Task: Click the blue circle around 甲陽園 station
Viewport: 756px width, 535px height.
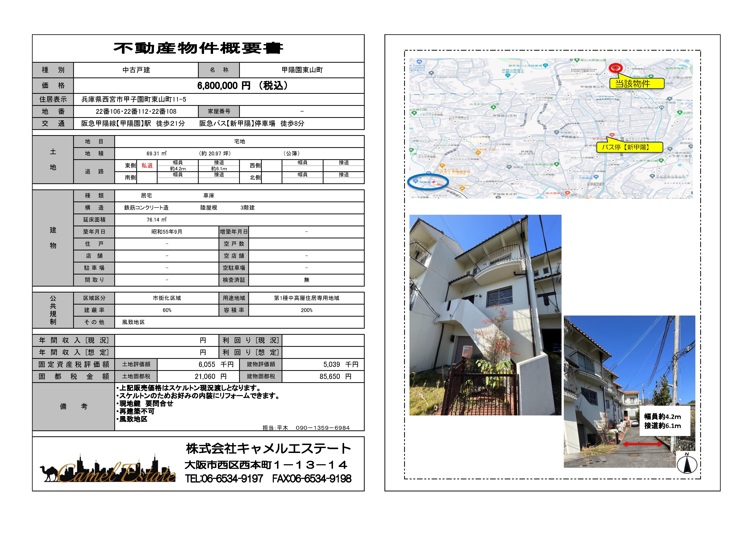Action: [428, 182]
